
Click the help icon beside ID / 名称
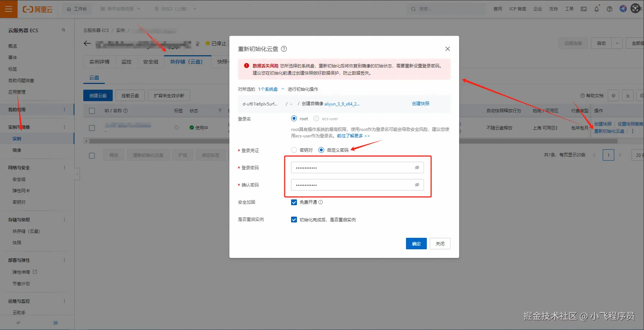point(126,111)
